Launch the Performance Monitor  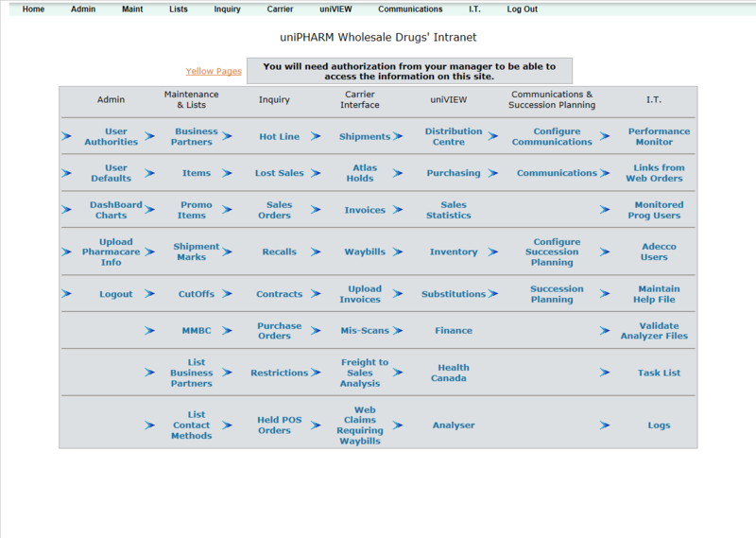659,136
